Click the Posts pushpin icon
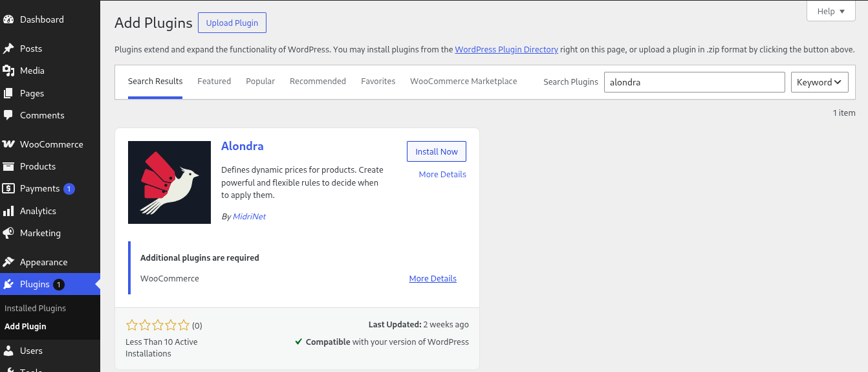 tap(8, 49)
